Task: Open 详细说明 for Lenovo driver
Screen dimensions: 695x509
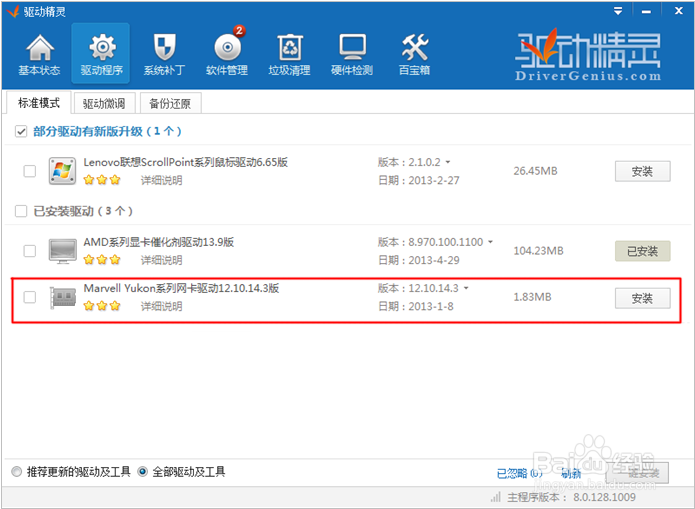Action: pyautogui.click(x=162, y=180)
